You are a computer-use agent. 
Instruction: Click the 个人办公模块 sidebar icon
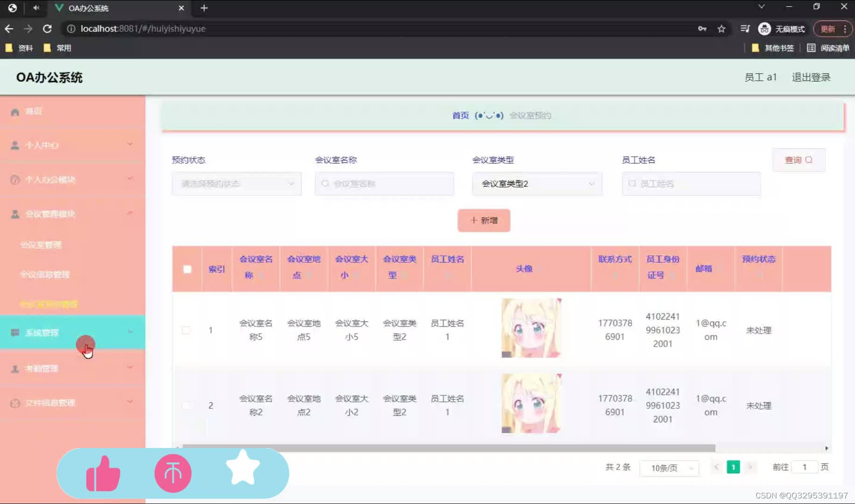pyautogui.click(x=15, y=180)
